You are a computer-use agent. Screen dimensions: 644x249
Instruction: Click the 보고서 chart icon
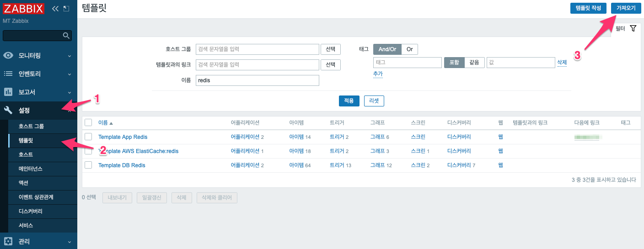(8, 92)
